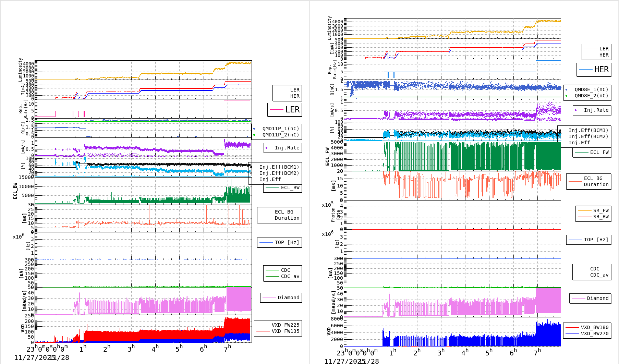Select the blue QMD11P_1(nC) marker icon

255,129
